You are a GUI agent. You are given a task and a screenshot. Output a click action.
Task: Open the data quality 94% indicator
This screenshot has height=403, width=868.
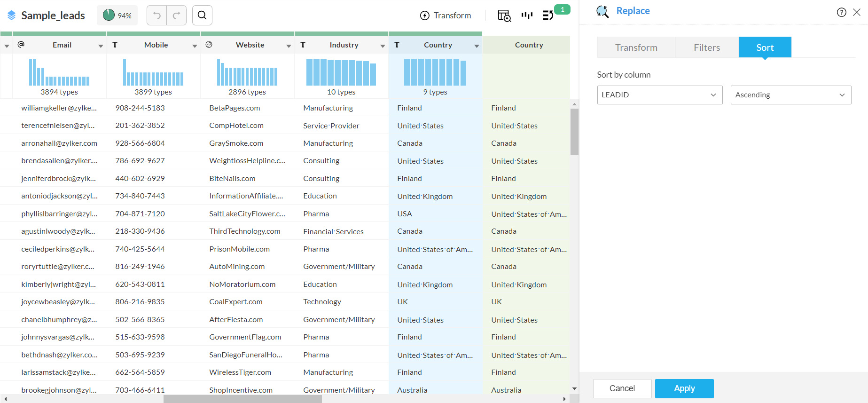click(117, 16)
